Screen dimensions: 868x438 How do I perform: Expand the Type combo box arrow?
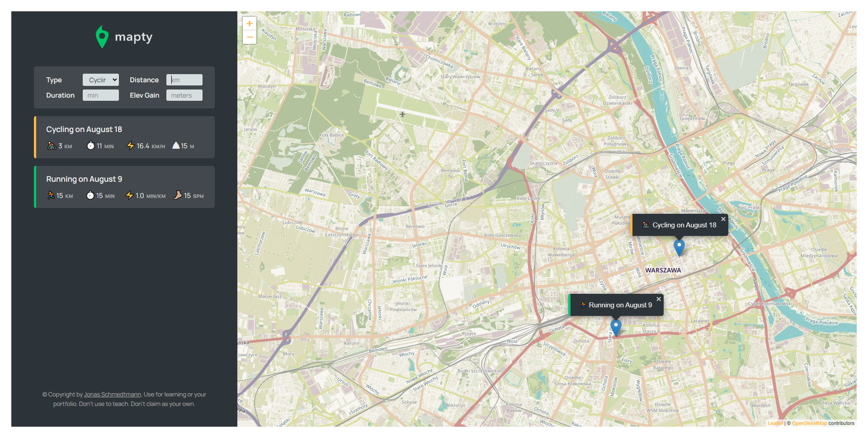(x=114, y=80)
